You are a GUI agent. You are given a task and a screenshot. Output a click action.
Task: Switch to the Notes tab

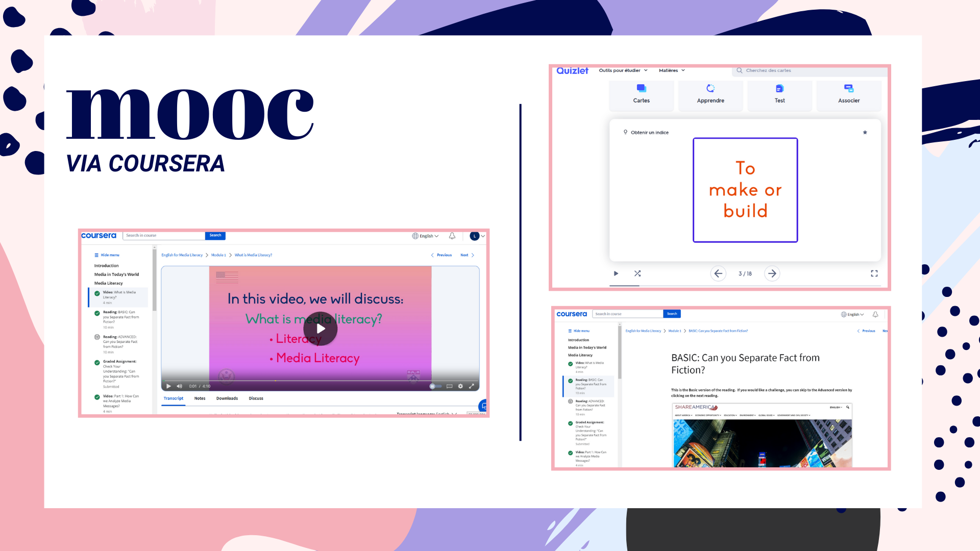[x=200, y=398]
